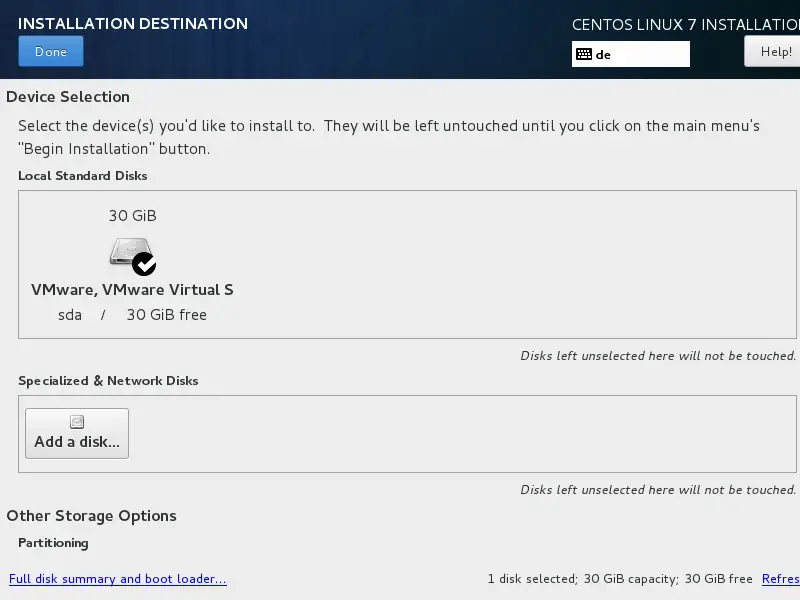The height and width of the screenshot is (600, 800).
Task: Select the VMware hard drive icon
Action: click(130, 252)
